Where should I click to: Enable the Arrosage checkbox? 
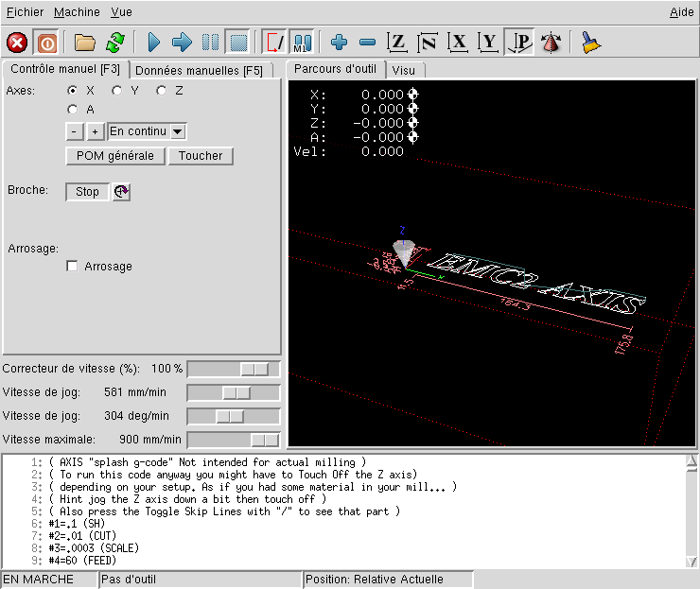coord(72,267)
